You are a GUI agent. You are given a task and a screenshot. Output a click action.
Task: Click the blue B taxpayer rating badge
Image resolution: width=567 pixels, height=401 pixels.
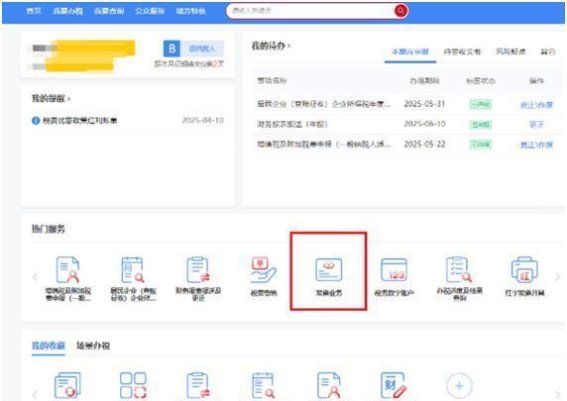172,48
